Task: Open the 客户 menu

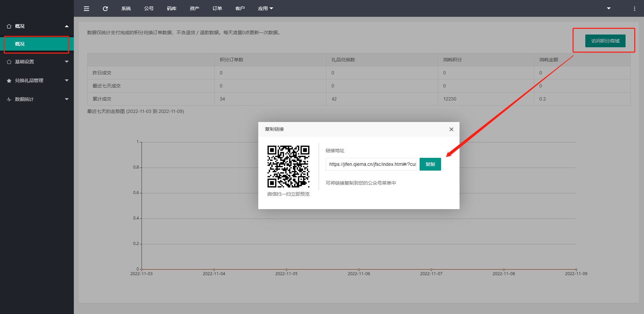Action: click(240, 8)
